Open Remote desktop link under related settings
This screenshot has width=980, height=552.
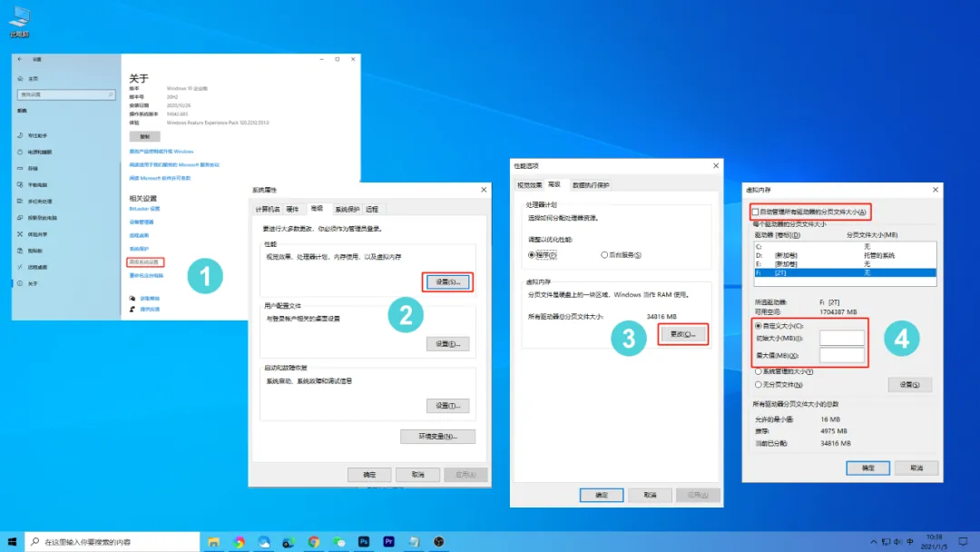[139, 236]
